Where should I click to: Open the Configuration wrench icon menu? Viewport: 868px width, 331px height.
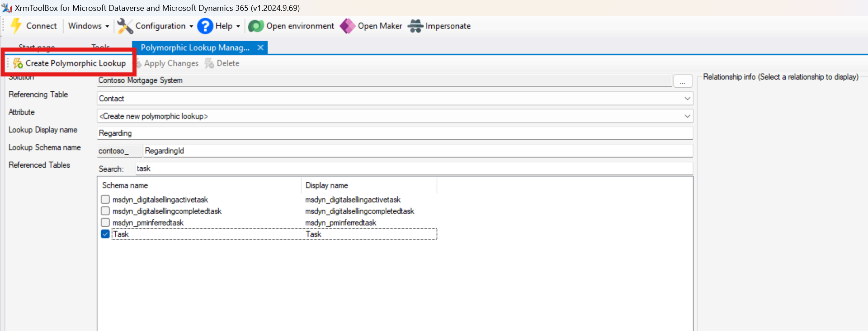(125, 26)
